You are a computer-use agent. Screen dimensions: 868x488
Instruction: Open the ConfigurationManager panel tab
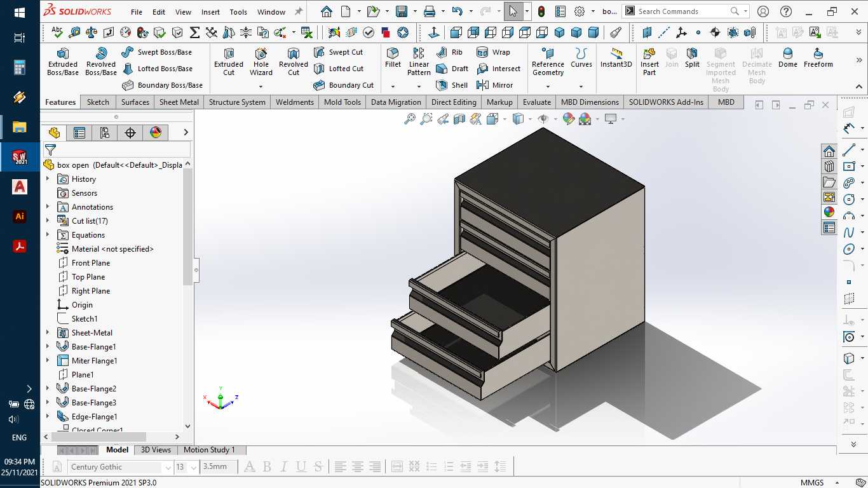[105, 132]
